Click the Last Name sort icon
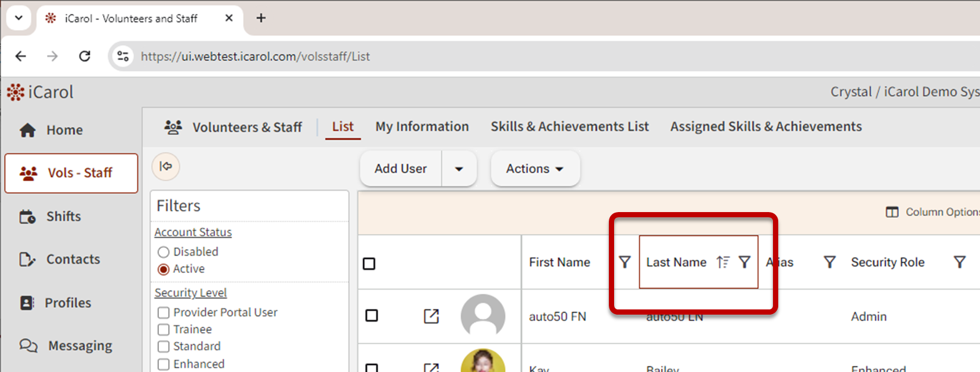Viewport: 980px width, 372px height. (723, 262)
